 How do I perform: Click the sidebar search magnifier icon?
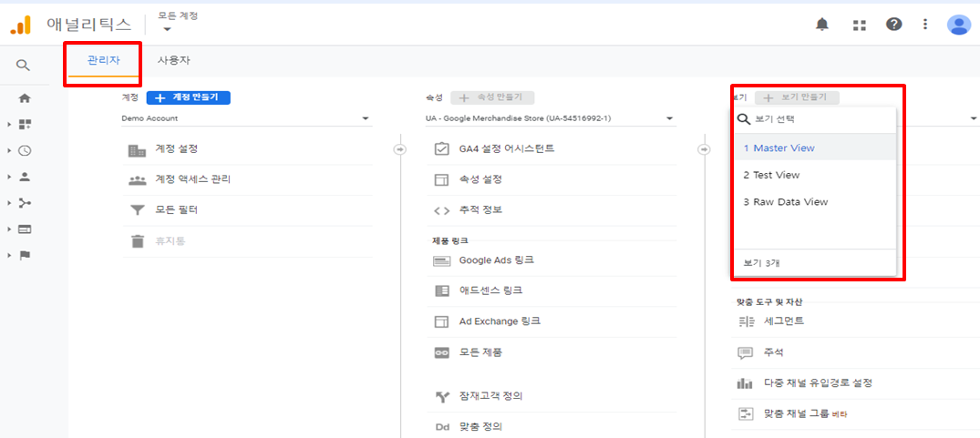[x=23, y=65]
